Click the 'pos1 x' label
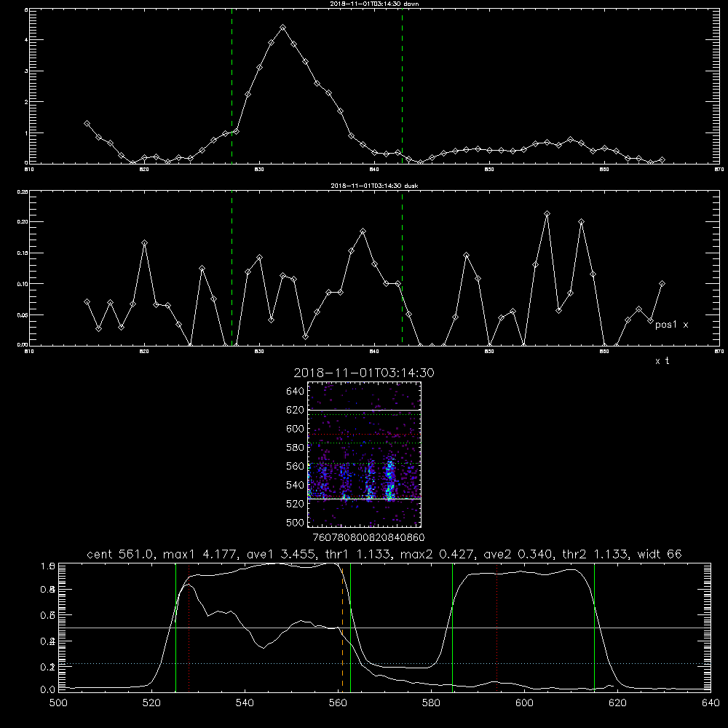Image resolution: width=728 pixels, height=728 pixels. coord(671,325)
